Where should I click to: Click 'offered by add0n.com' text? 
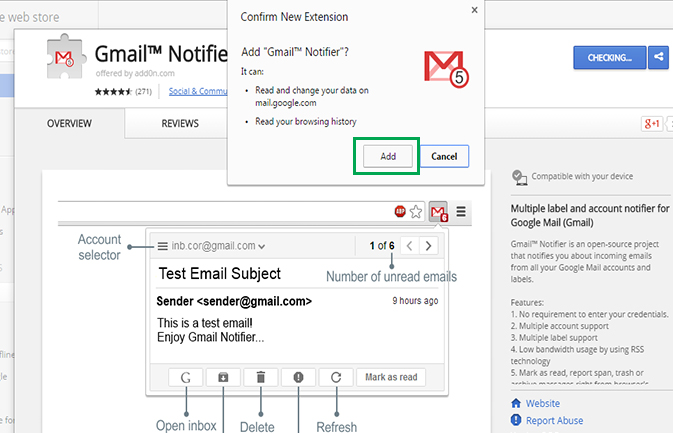click(135, 73)
